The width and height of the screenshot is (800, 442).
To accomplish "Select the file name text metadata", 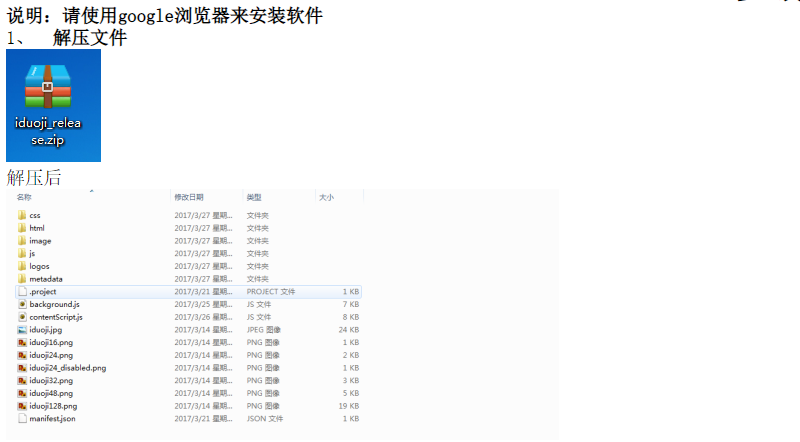I will point(46,279).
